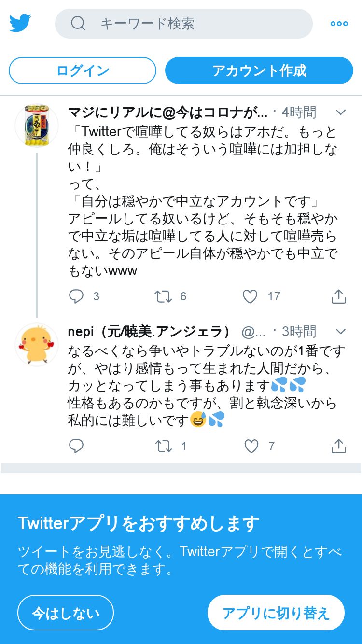Viewport: 362px width, 644px height.
Task: Like the first tweet with 17 likes
Action: tap(250, 296)
